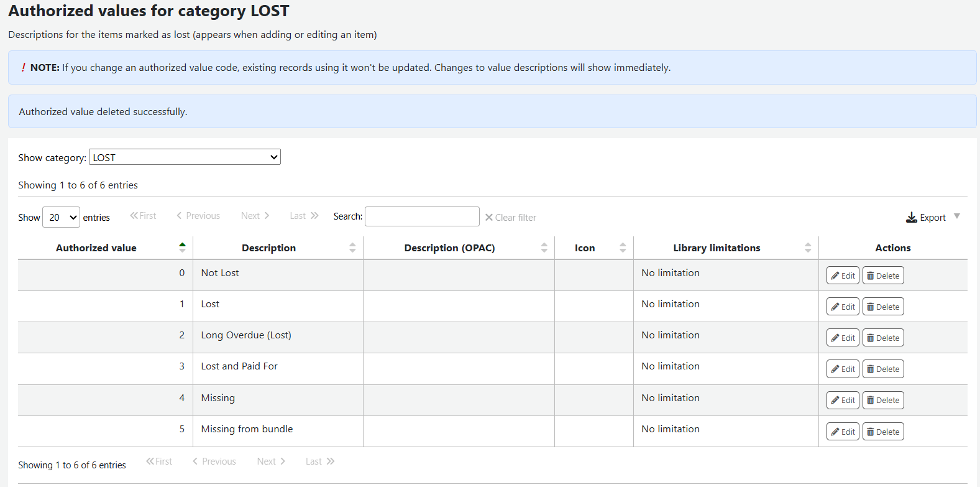Delete the 'Not Lost' authorized value
The height and width of the screenshot is (487, 980).
(882, 276)
